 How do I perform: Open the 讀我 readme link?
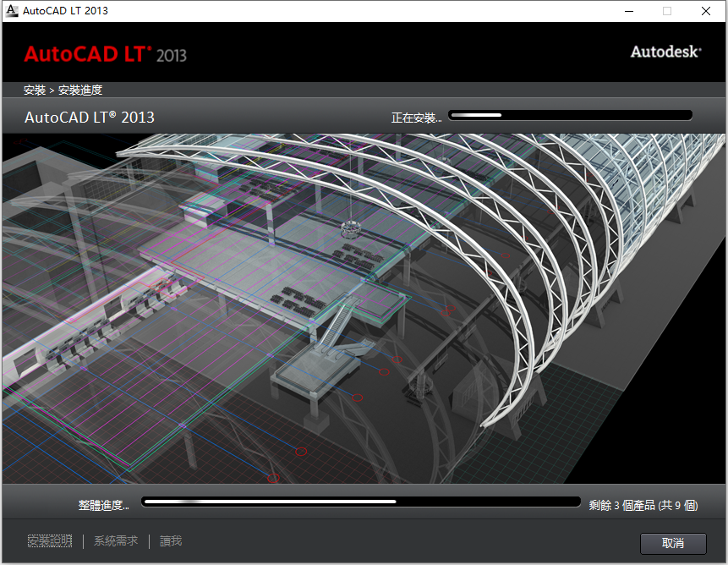(171, 541)
